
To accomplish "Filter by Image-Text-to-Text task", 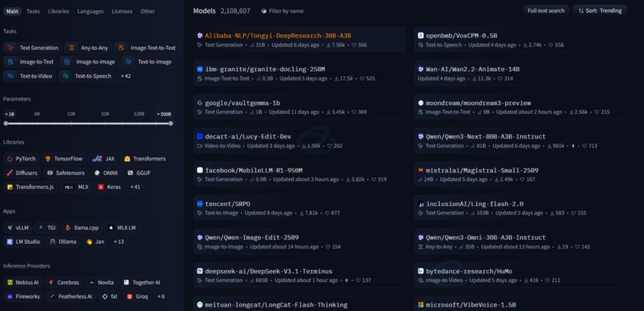I will pyautogui.click(x=147, y=48).
